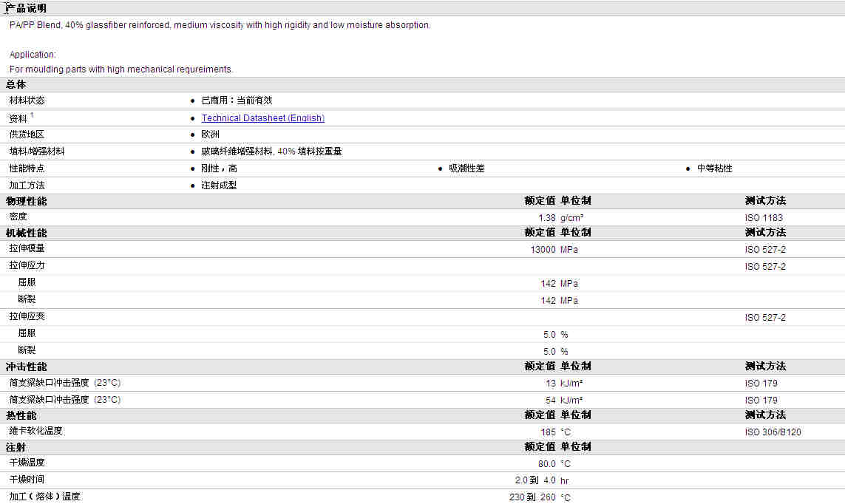The width and height of the screenshot is (845, 504).
Task: Click the 中等粘性 feature item
Action: [714, 168]
